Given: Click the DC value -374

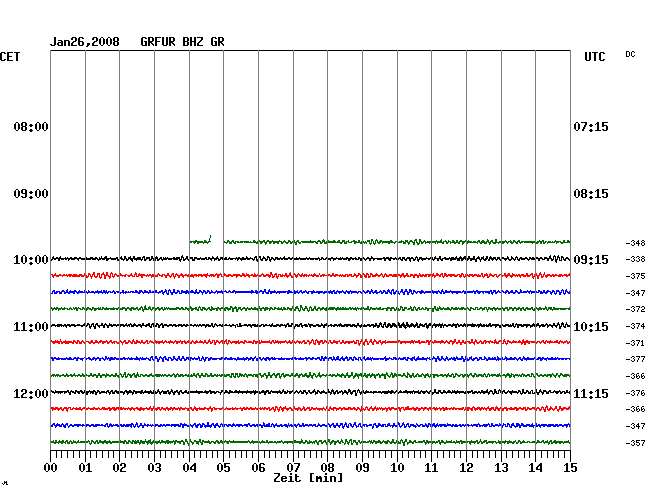Looking at the screenshot, I should click(635, 326).
